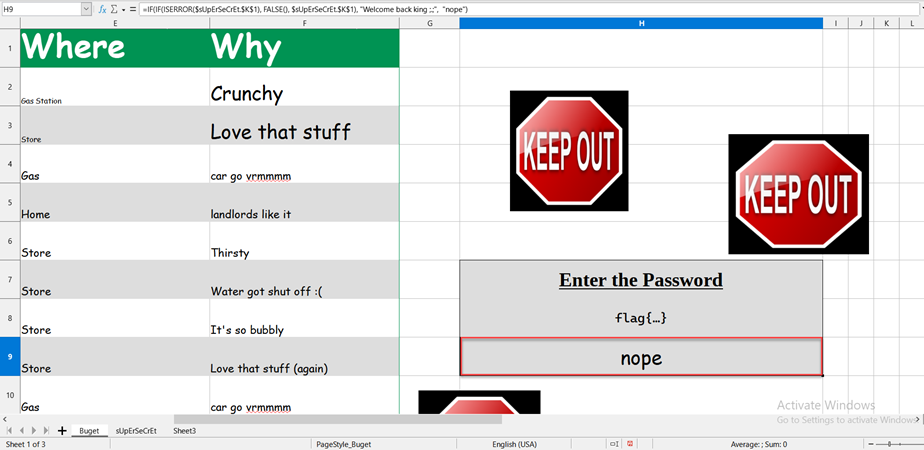The image size is (924, 450).
Task: Click the Sum sigma icon
Action: pos(114,9)
